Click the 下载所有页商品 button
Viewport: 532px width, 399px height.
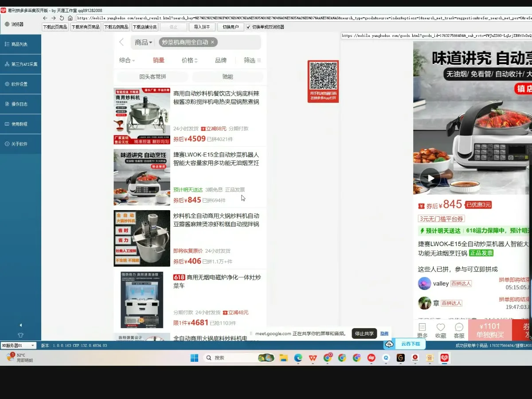coord(86,27)
